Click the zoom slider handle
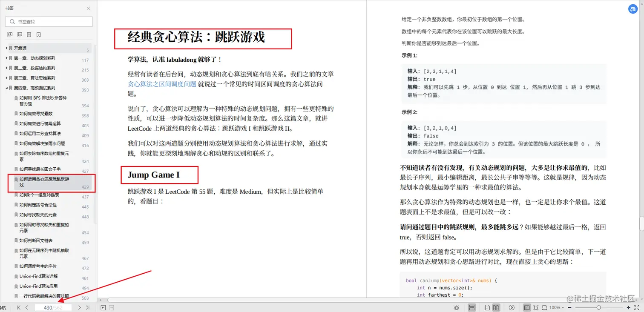 click(599, 308)
